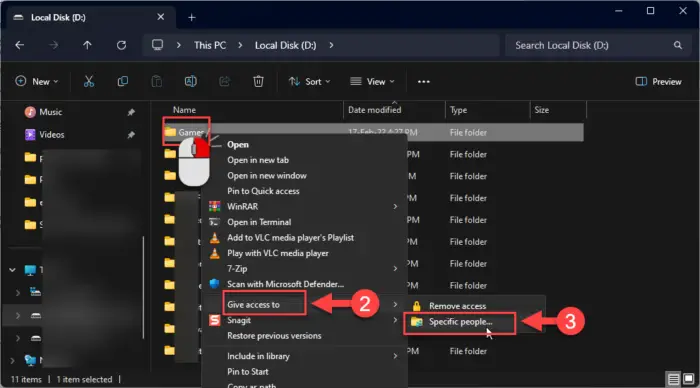Viewport: 700px width, 388px height.
Task: Expand chevron after This PC in breadcrumb
Action: coord(240,45)
